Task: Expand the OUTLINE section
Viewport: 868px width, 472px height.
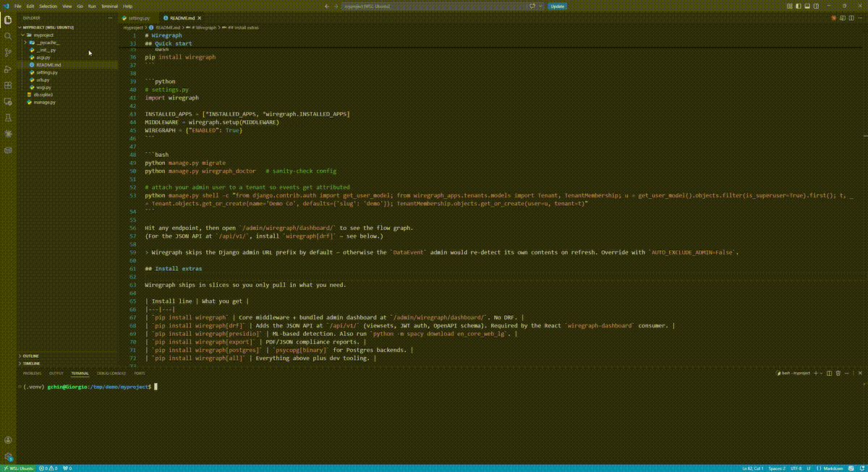Action: click(30, 356)
